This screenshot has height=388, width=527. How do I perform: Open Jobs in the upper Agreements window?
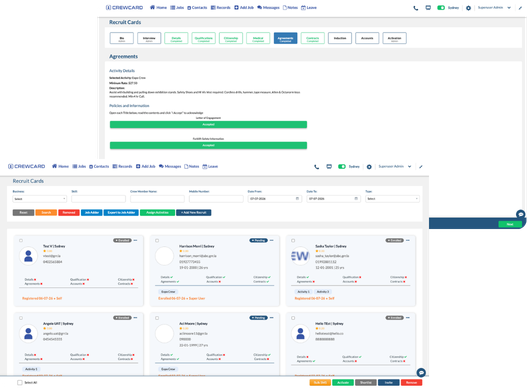pyautogui.click(x=177, y=7)
